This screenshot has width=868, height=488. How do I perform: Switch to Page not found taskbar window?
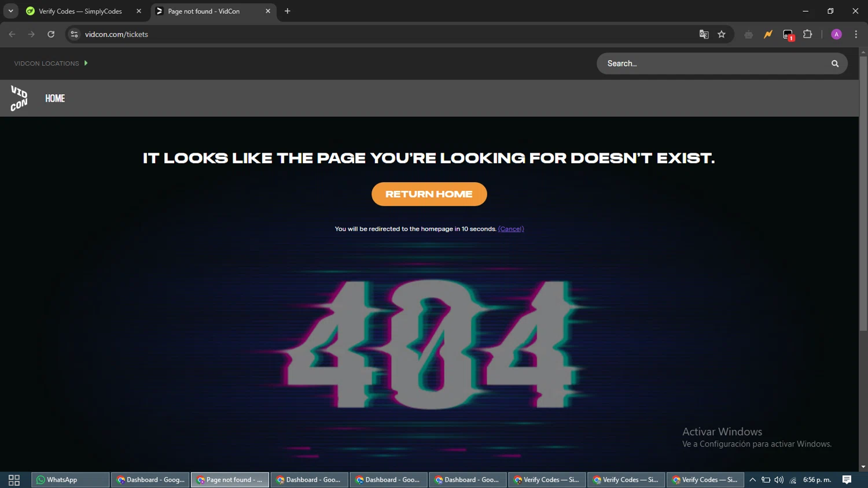(230, 480)
